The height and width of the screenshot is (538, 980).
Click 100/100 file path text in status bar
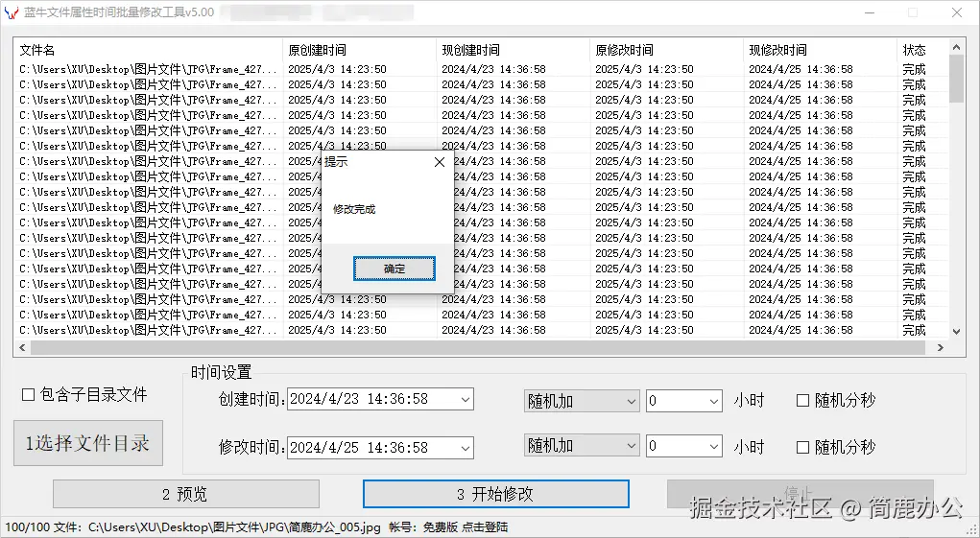click(x=193, y=527)
